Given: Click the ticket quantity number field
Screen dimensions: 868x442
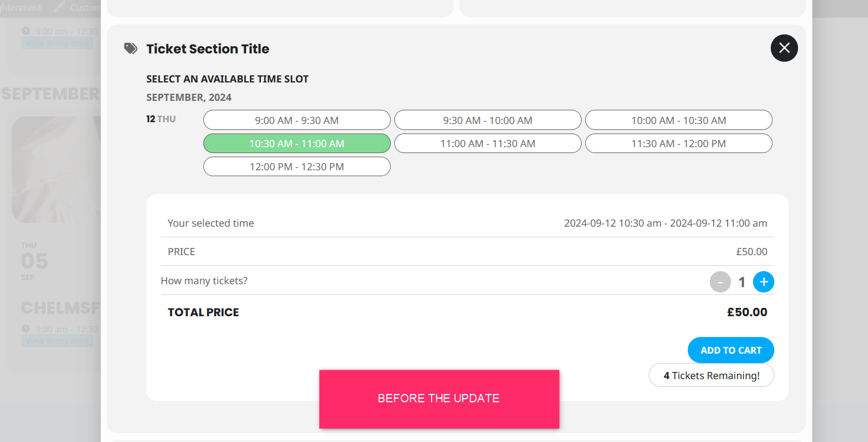Looking at the screenshot, I should click(x=742, y=282).
